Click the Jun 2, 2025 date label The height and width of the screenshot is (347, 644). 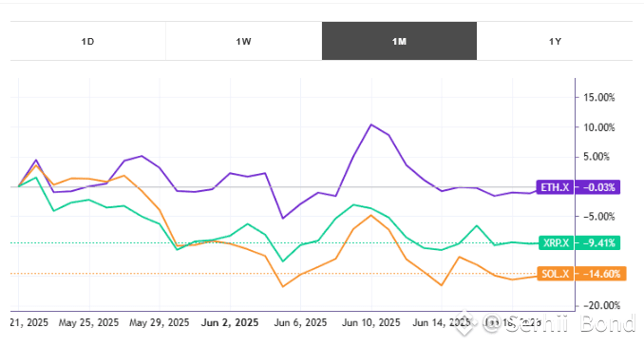click(230, 322)
